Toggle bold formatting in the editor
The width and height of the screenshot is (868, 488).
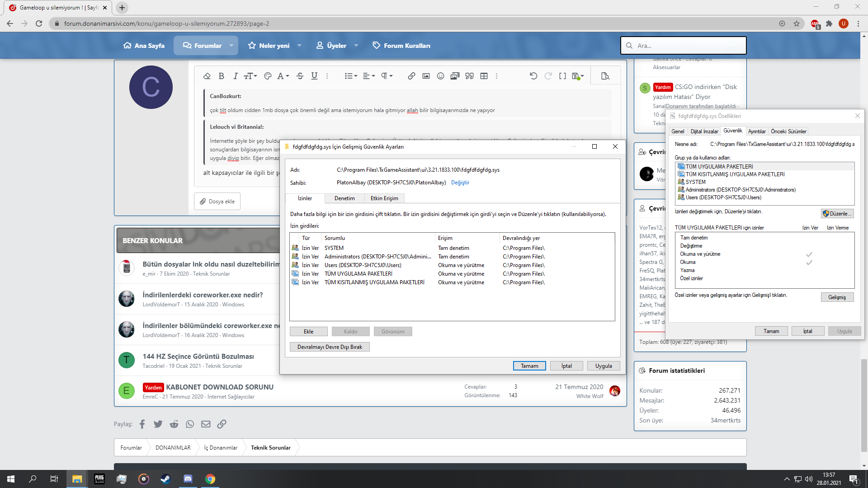tap(222, 76)
